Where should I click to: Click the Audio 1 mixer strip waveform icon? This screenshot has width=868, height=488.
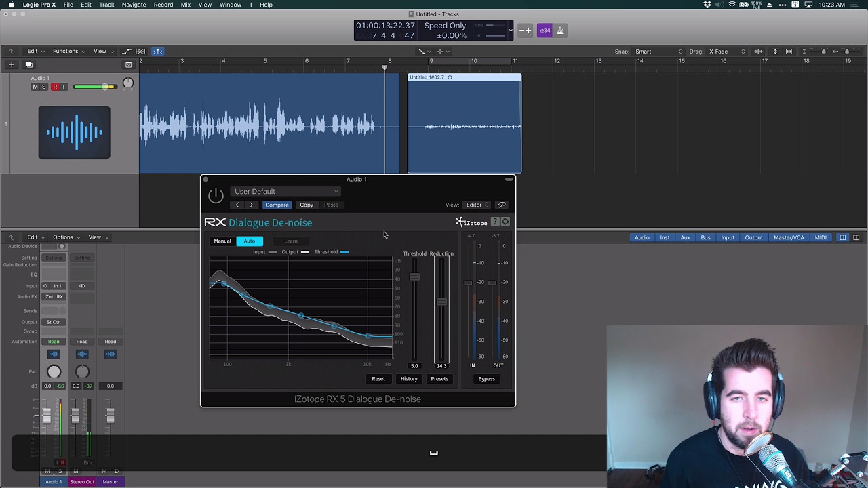(54, 354)
